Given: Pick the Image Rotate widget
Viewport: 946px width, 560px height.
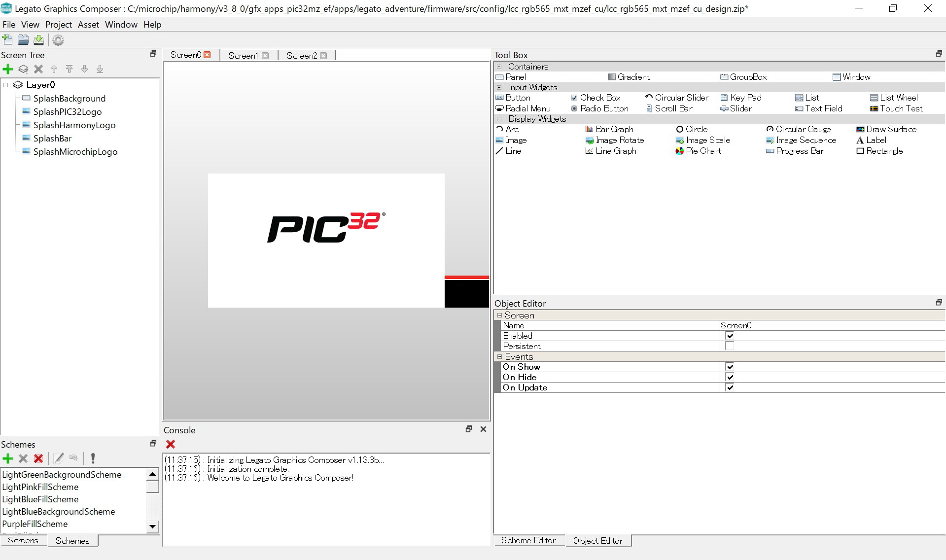Looking at the screenshot, I should pos(615,140).
